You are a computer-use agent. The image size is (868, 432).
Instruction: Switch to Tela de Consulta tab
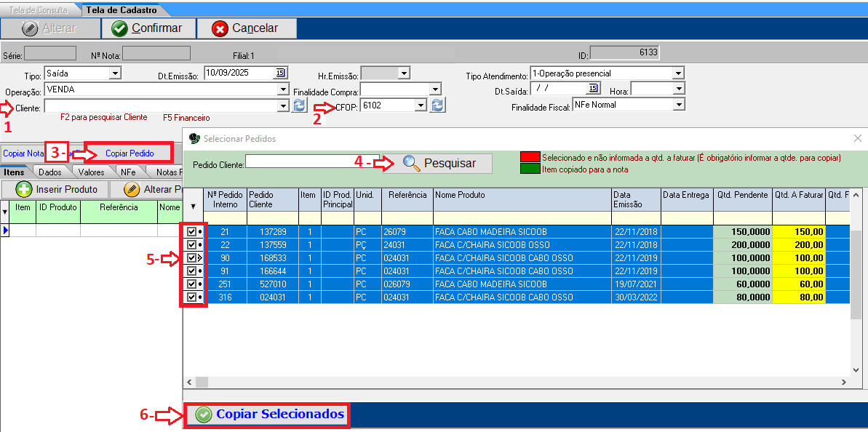tap(39, 10)
